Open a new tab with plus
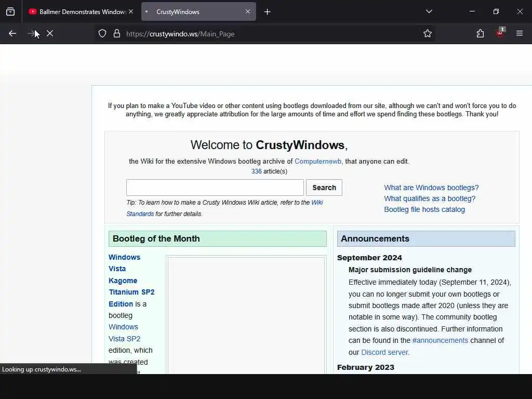Screen dimensions: 532x399 (268, 12)
